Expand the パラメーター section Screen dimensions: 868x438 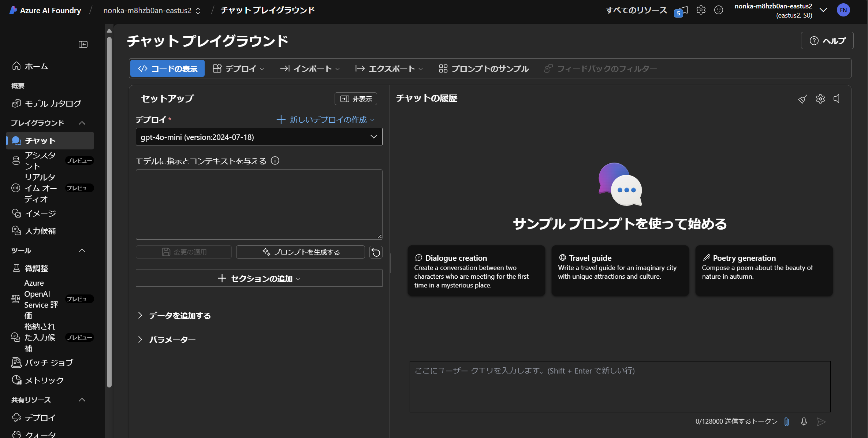pos(172,339)
